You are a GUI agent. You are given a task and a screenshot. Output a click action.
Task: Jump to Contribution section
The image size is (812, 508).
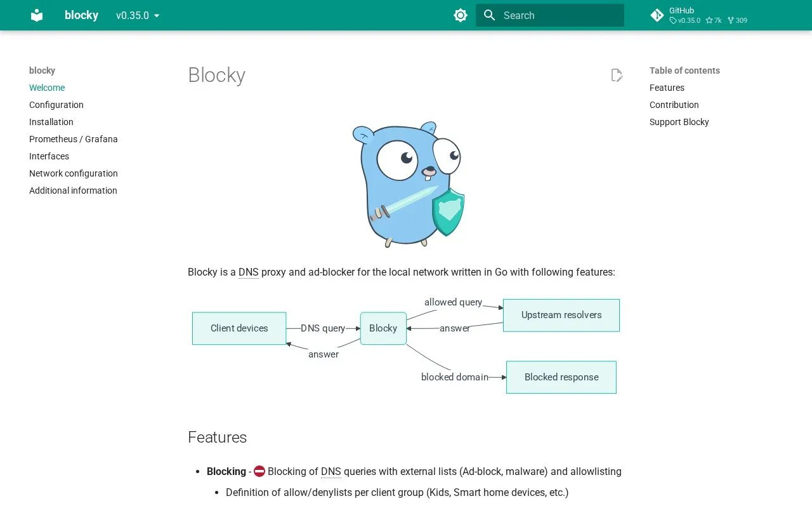(674, 105)
